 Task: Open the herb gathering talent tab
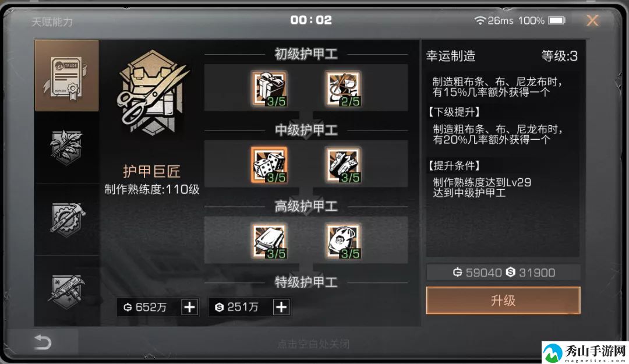coord(66,147)
